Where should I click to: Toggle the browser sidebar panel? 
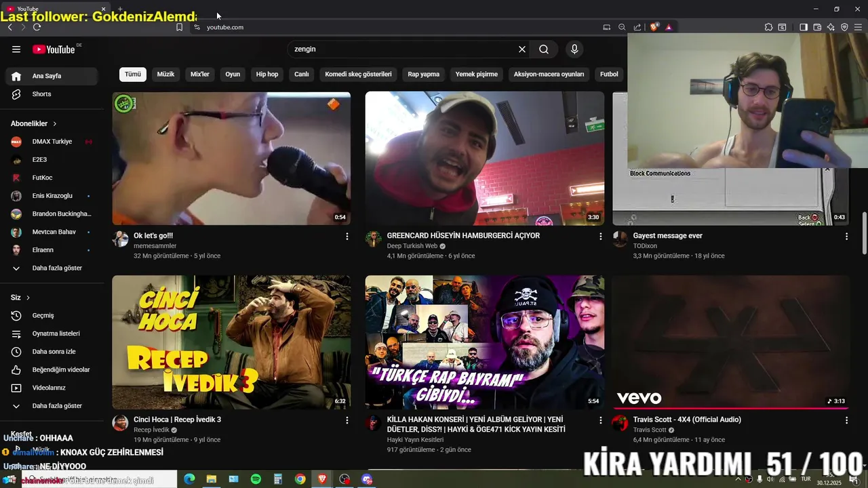[803, 27]
